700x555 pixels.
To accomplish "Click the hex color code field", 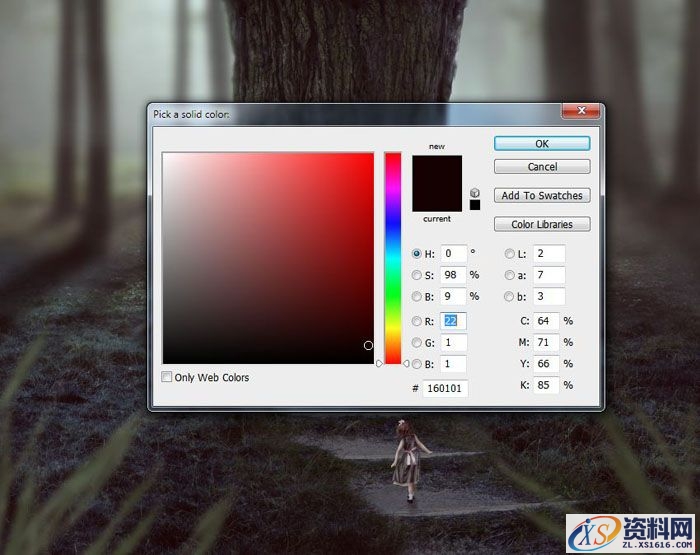I will pos(445,388).
